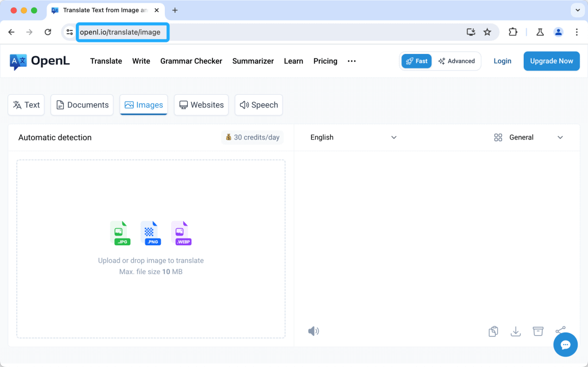Click the Upgrade Now button

click(551, 61)
